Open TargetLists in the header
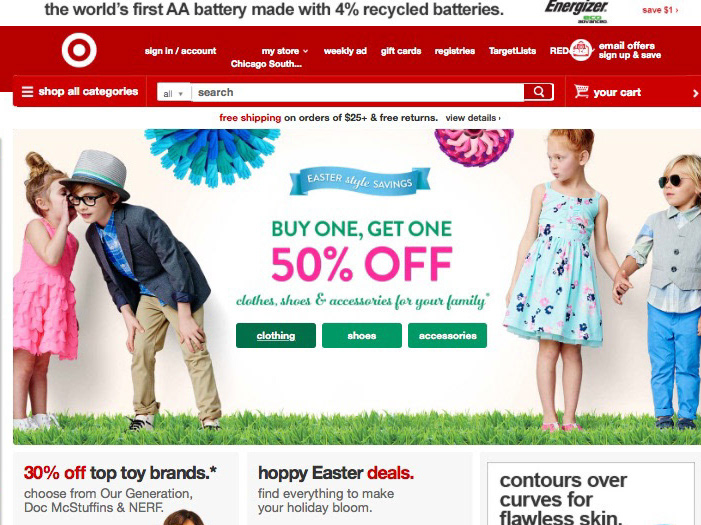 click(512, 51)
